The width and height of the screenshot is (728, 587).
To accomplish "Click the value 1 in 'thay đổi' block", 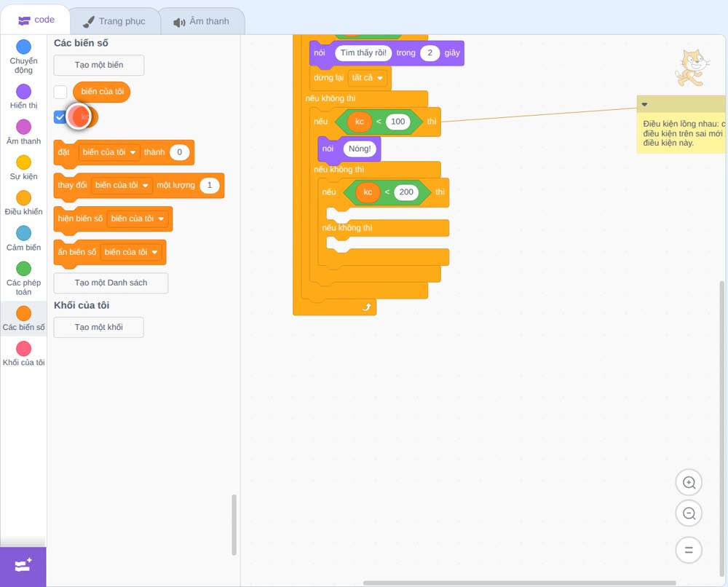I will point(210,185).
